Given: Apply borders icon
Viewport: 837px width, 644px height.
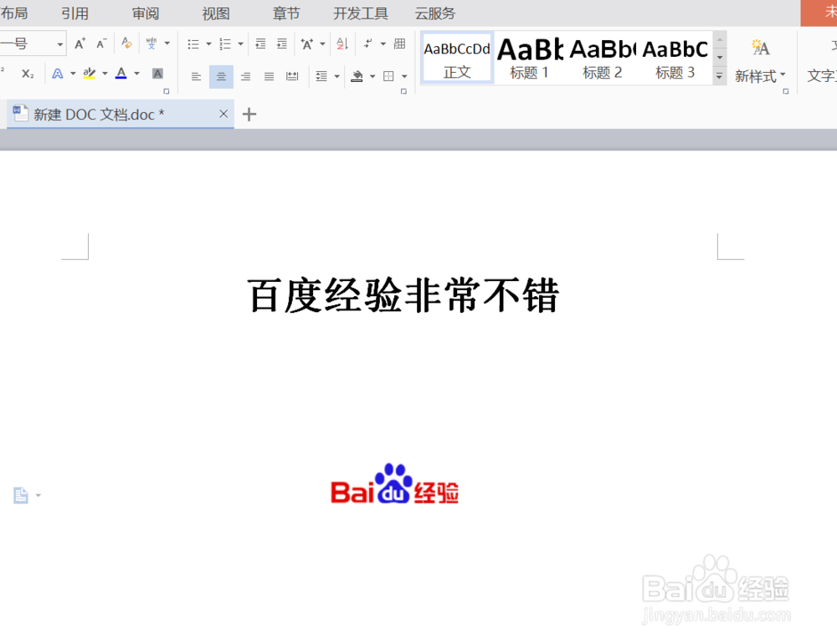Looking at the screenshot, I should click(388, 76).
